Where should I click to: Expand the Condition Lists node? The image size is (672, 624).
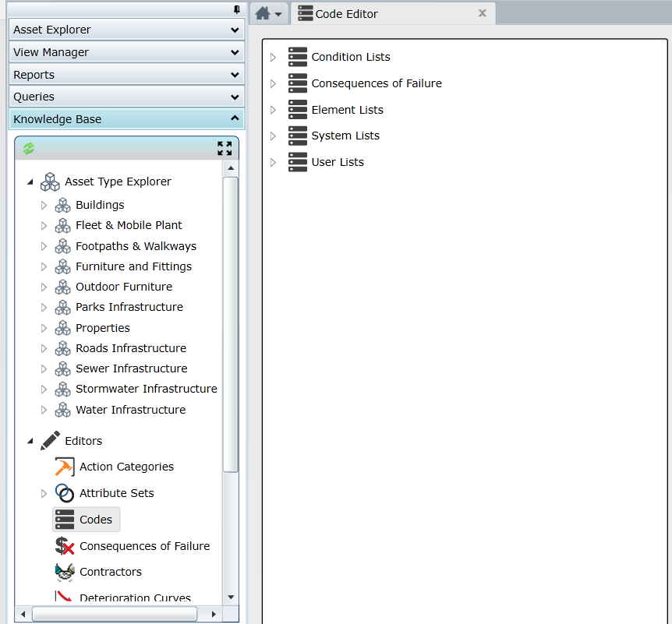point(273,58)
